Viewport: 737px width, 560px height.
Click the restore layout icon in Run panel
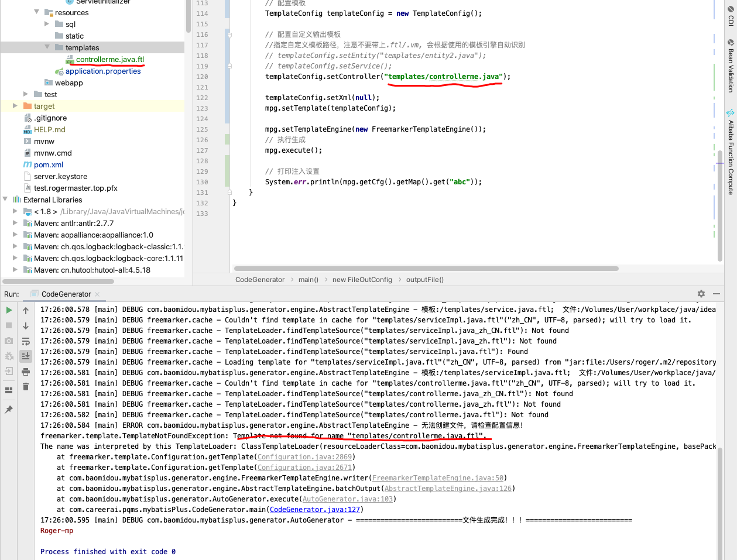coord(9,390)
